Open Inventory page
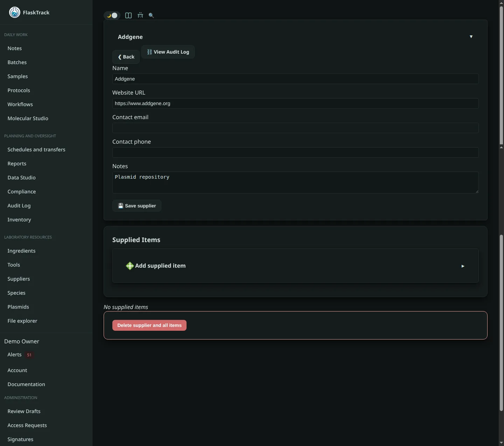 [19, 220]
